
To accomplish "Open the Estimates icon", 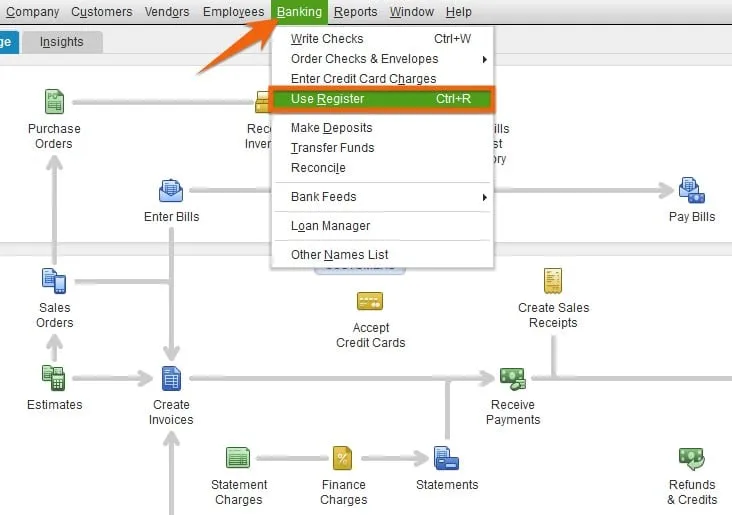I will 54,378.
